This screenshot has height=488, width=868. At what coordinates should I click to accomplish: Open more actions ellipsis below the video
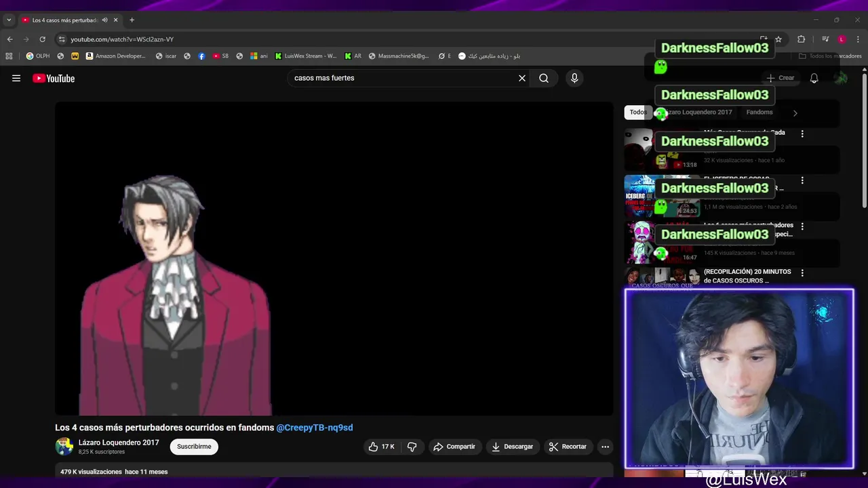605,447
